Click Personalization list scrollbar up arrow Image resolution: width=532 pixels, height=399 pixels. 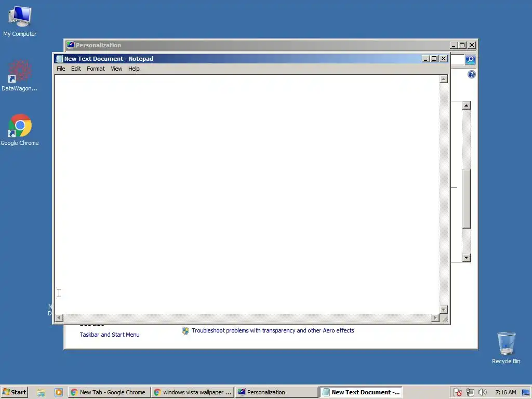coord(466,106)
